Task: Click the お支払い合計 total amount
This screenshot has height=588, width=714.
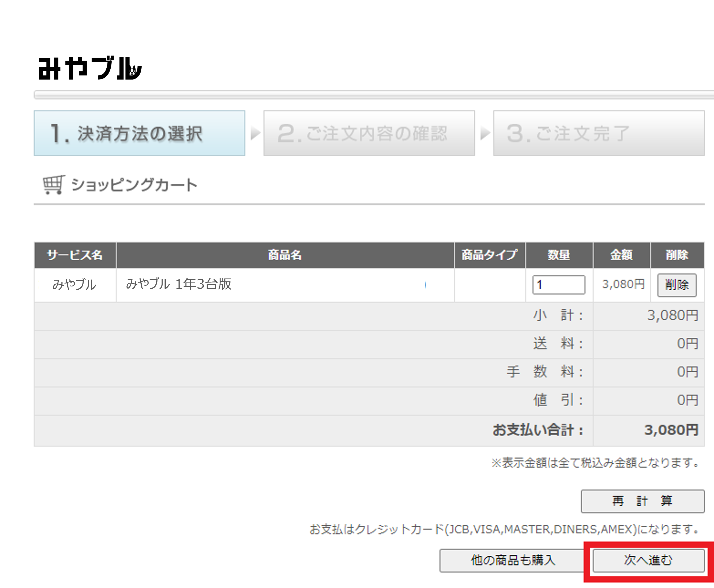Action: click(671, 430)
